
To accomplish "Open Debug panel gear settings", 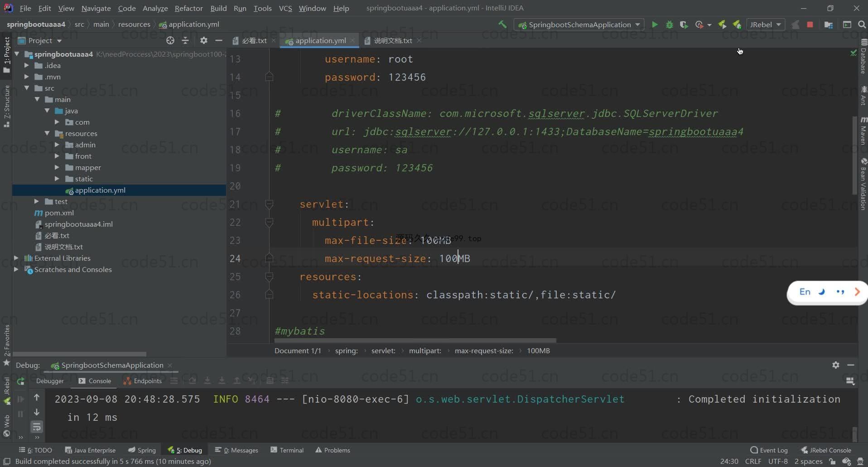I will point(836,365).
